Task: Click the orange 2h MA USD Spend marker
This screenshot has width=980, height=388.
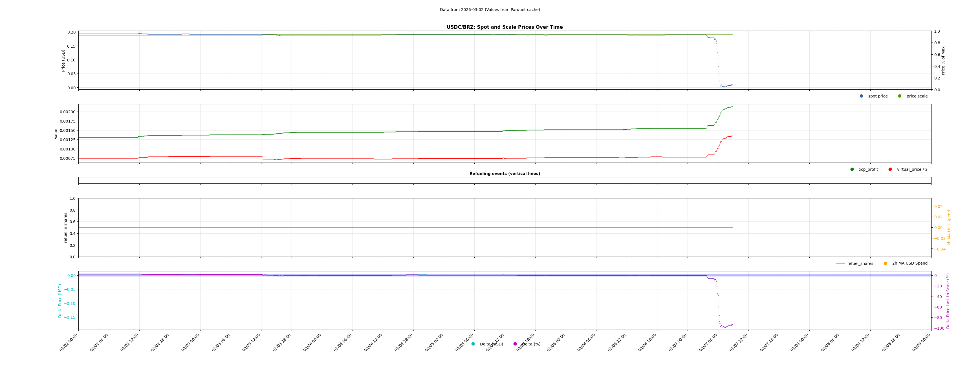Action: [x=885, y=263]
